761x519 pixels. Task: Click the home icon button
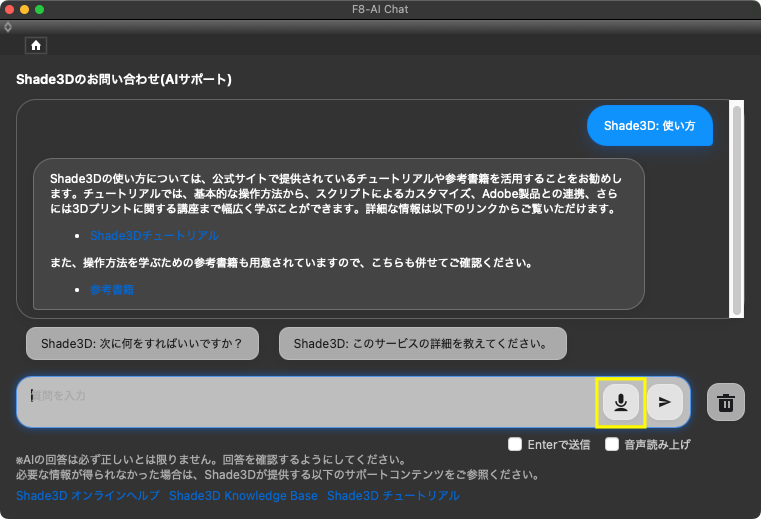(x=36, y=45)
